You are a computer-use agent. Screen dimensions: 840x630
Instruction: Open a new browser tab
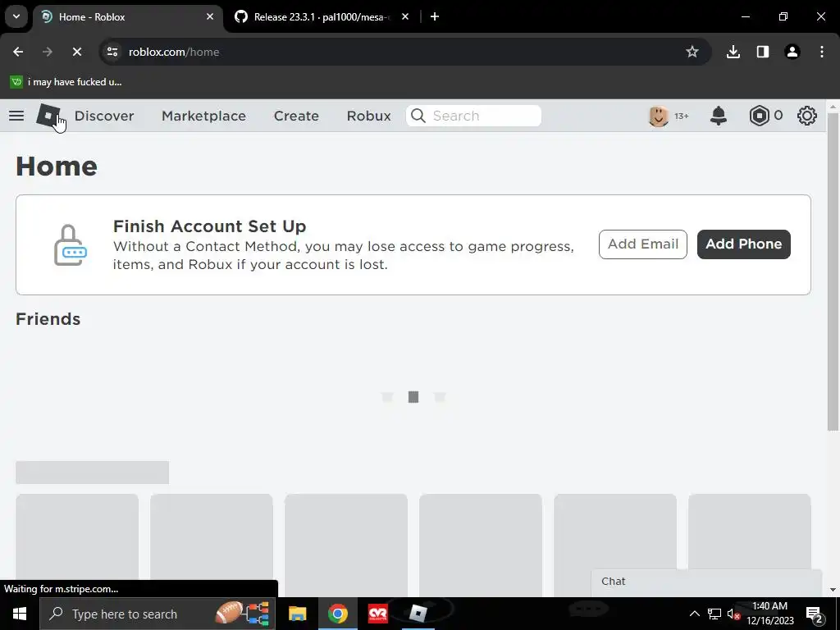435,17
